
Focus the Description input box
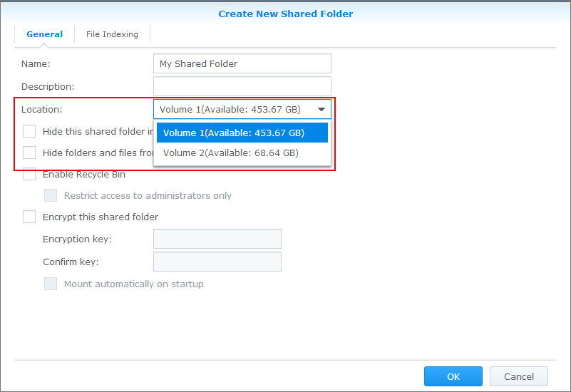coord(242,86)
